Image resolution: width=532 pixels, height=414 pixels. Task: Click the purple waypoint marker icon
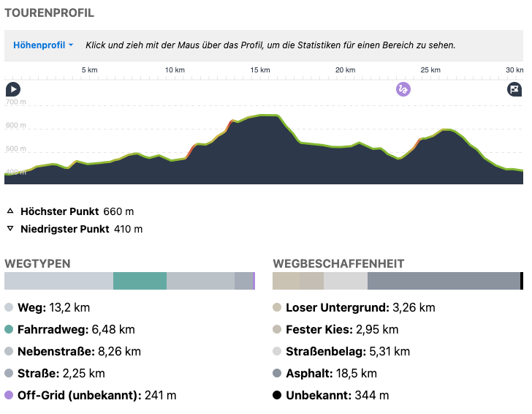403,89
